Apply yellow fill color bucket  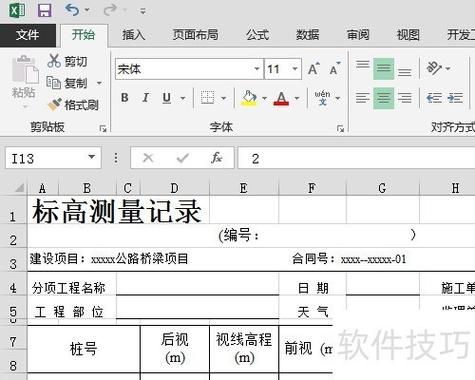pos(249,98)
